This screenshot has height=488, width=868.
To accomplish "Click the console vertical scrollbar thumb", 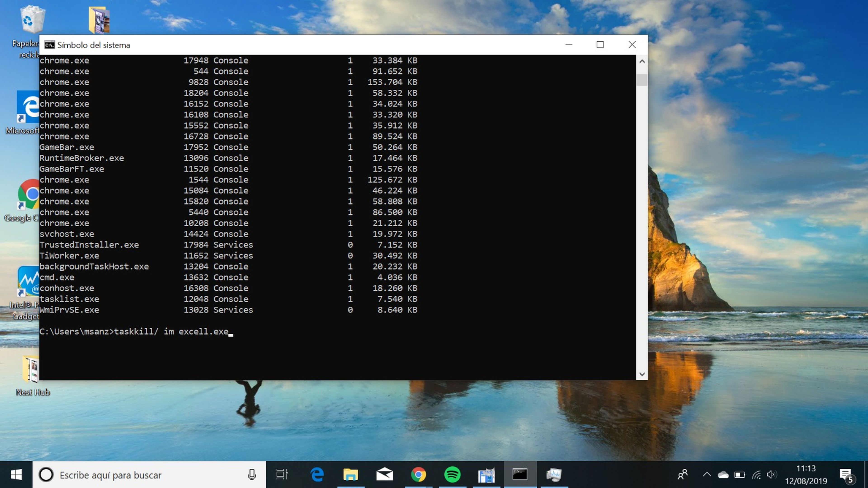I will [x=642, y=80].
